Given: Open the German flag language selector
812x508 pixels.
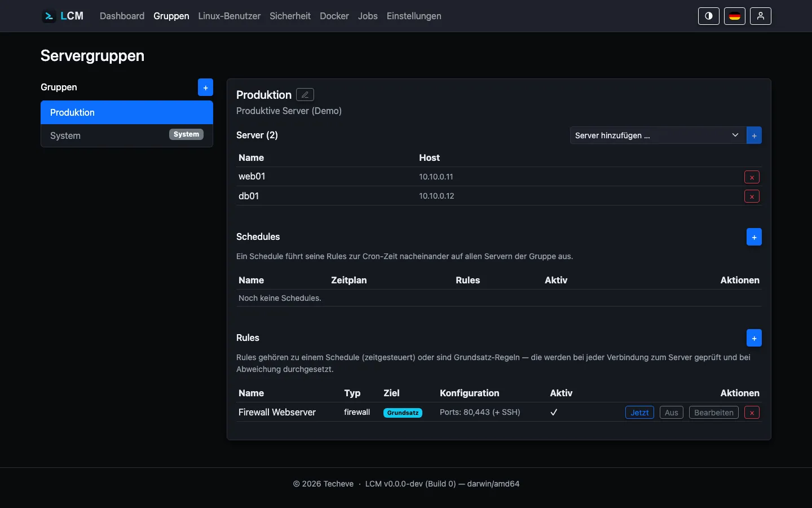Looking at the screenshot, I should tap(735, 16).
